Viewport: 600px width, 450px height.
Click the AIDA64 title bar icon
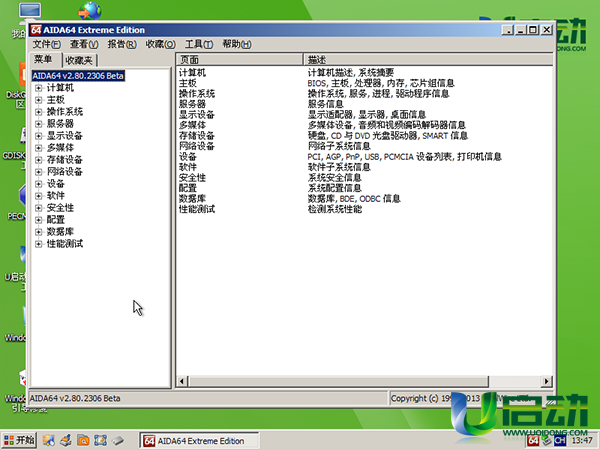tap(36, 30)
